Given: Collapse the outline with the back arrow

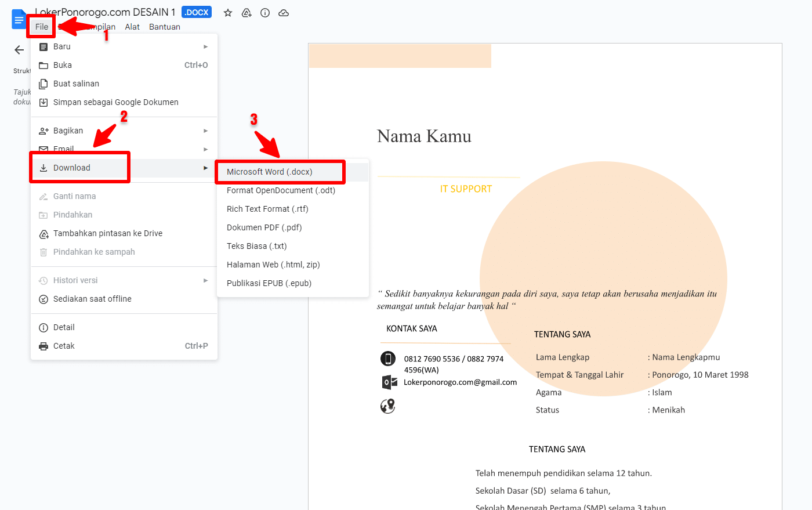Looking at the screenshot, I should tap(19, 50).
